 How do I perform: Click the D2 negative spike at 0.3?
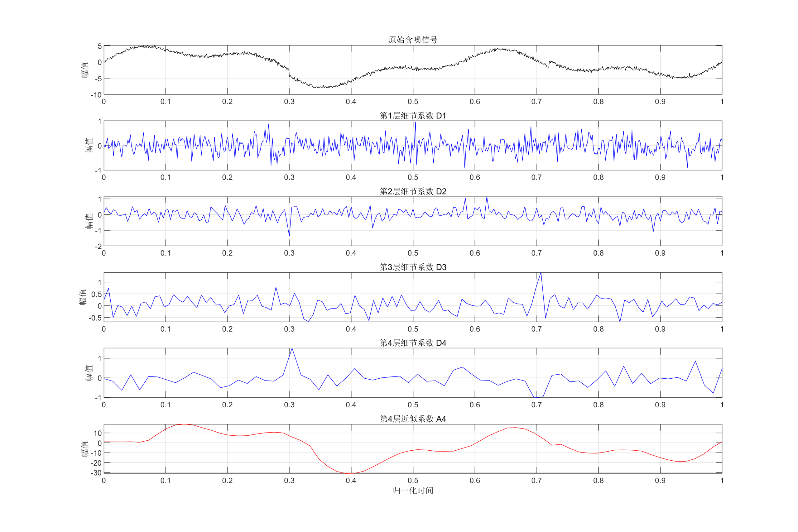pyautogui.click(x=289, y=236)
